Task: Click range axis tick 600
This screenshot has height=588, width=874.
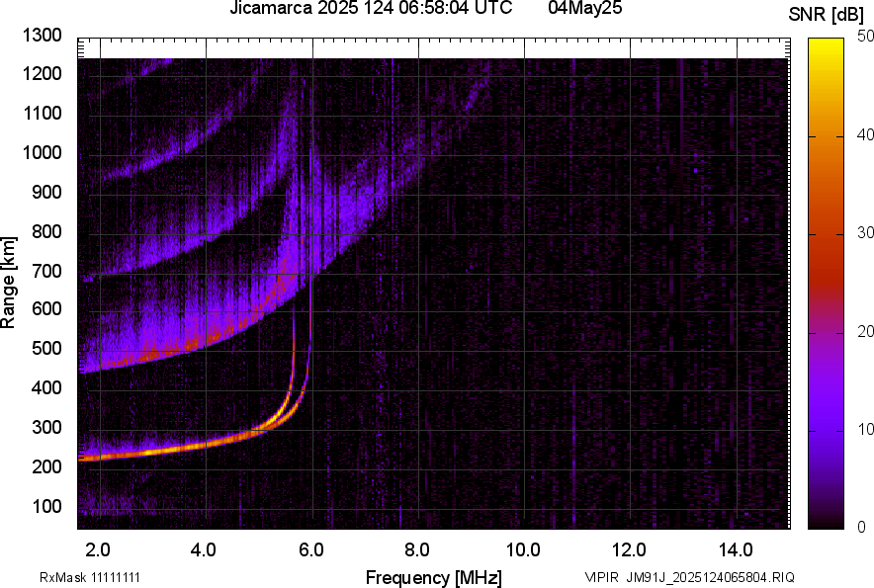Action: coord(46,308)
